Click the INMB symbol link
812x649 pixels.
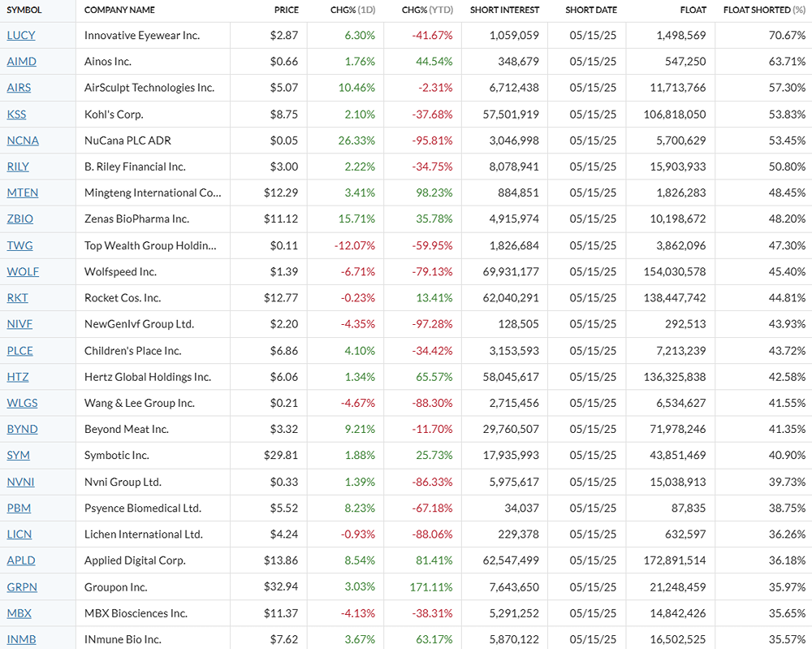tap(21, 639)
